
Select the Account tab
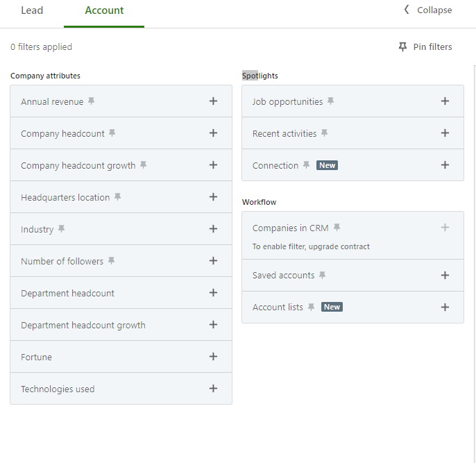pos(104,10)
